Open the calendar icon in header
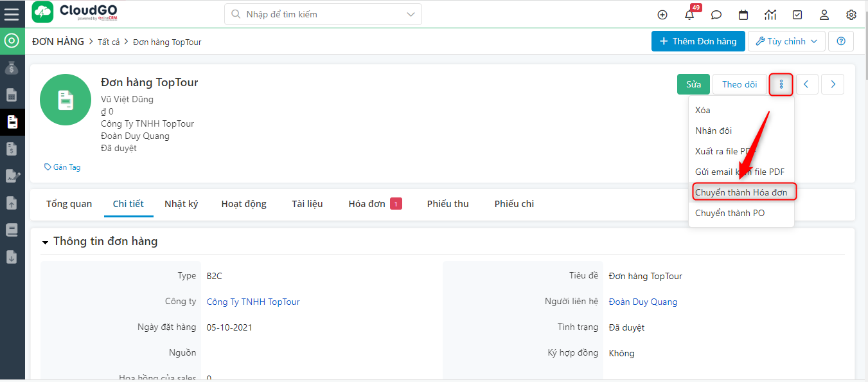The image size is (868, 382). tap(743, 15)
